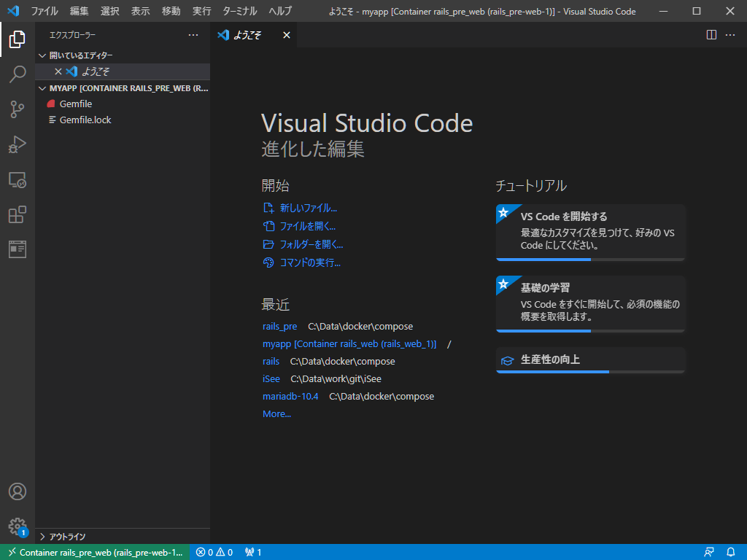
Task: Open recent folder iSee
Action: click(271, 379)
